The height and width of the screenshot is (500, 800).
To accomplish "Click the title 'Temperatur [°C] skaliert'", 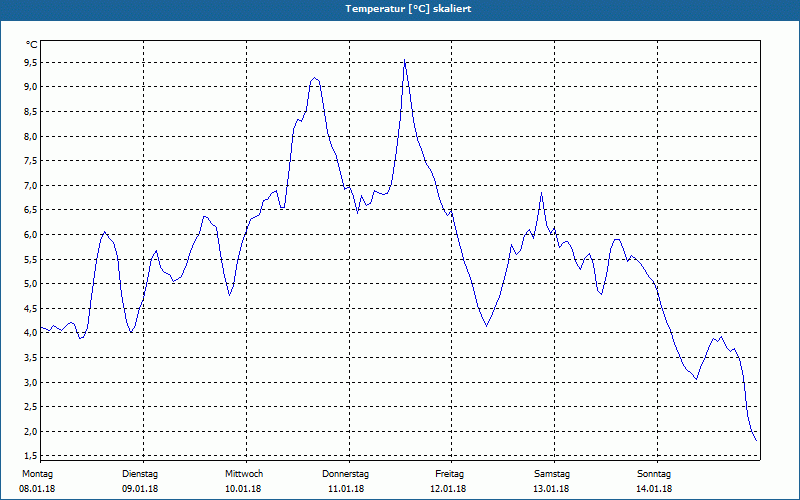I will pos(408,9).
